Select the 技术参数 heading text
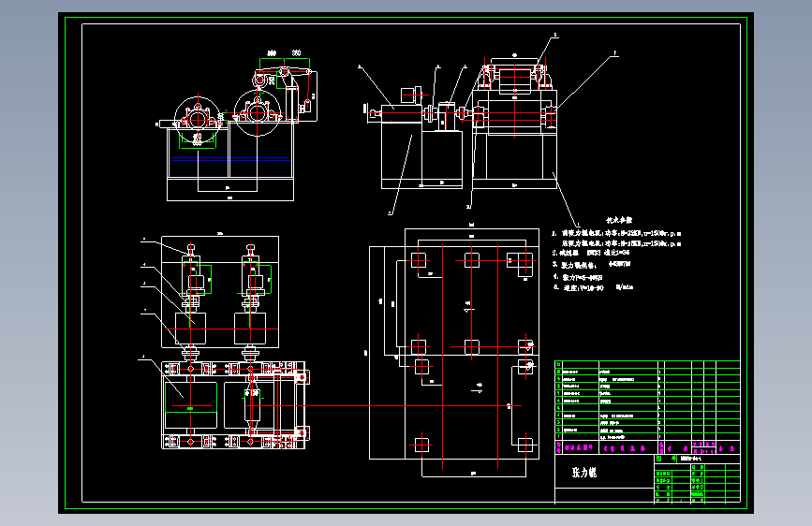The image size is (812, 526). (x=619, y=220)
